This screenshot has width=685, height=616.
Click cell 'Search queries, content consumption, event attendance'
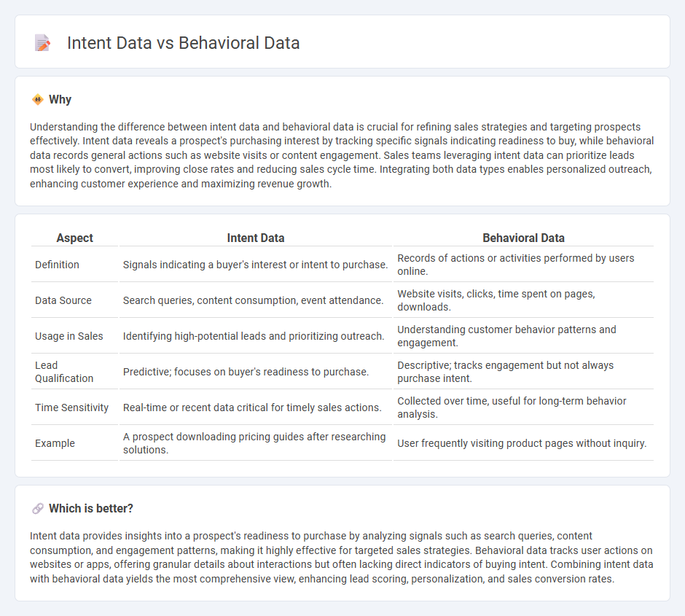256,300
